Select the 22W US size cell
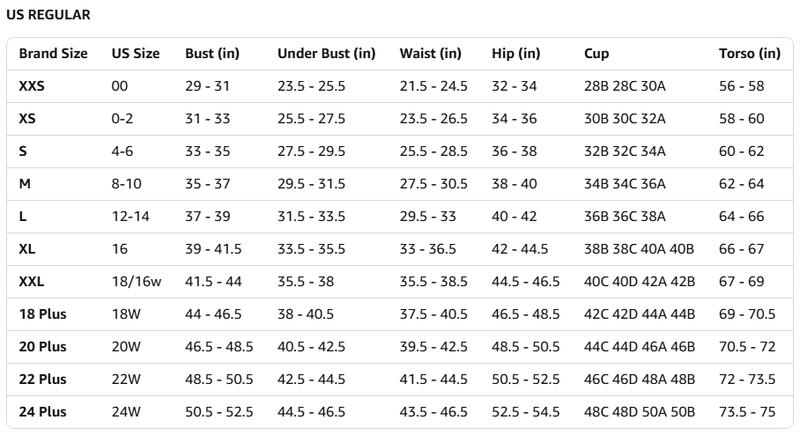Image resolution: width=800 pixels, height=435 pixels. tap(127, 379)
